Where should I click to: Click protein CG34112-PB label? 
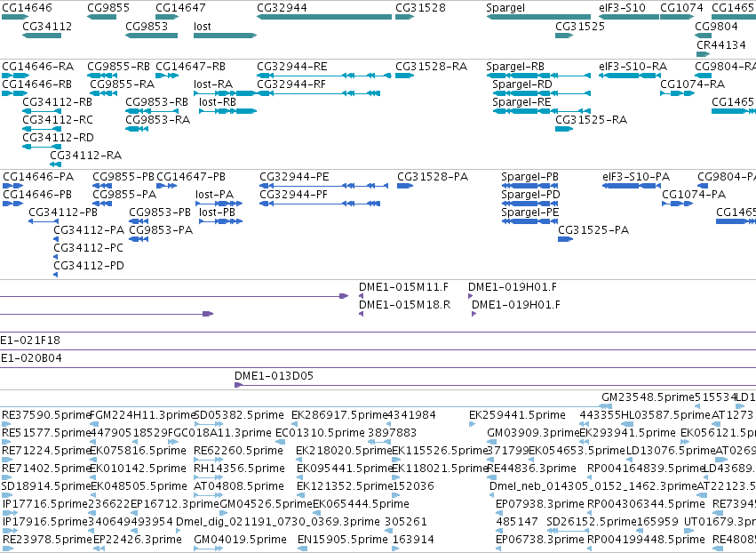tap(63, 212)
